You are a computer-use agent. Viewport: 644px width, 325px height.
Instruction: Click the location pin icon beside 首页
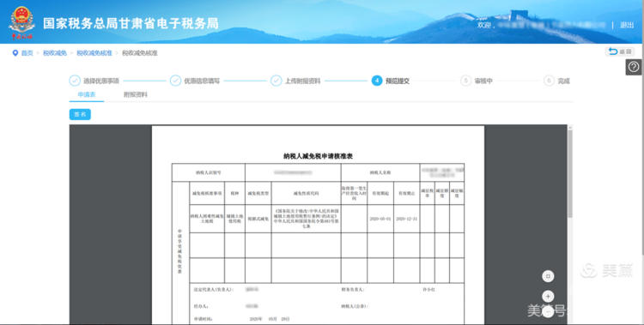(15, 53)
